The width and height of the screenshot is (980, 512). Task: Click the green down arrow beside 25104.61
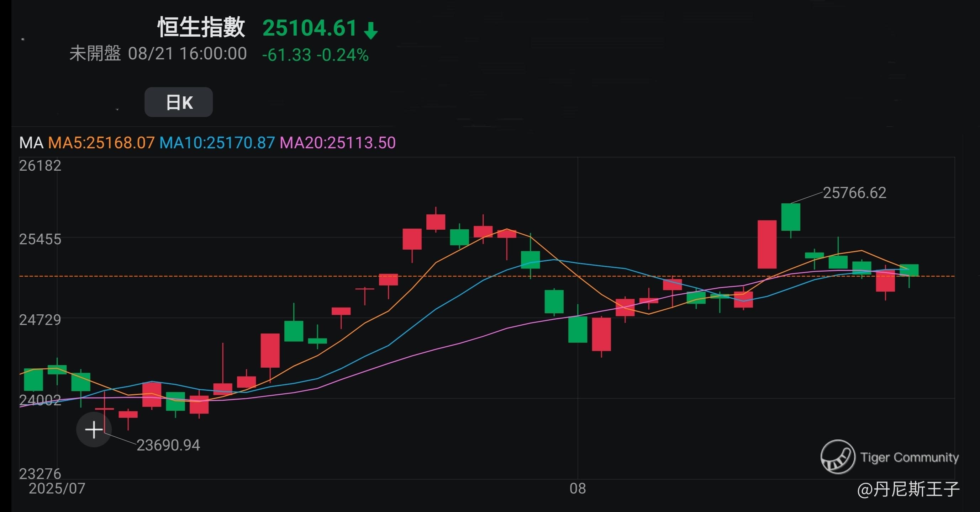click(x=370, y=31)
